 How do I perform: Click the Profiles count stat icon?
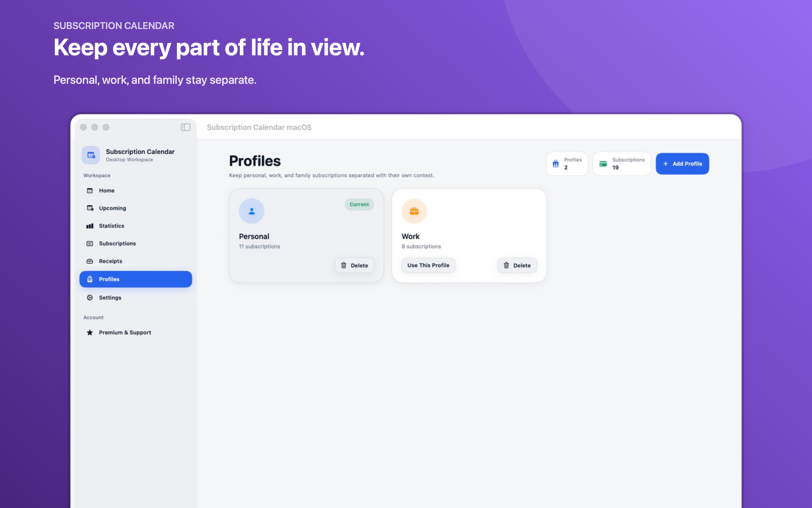[556, 164]
